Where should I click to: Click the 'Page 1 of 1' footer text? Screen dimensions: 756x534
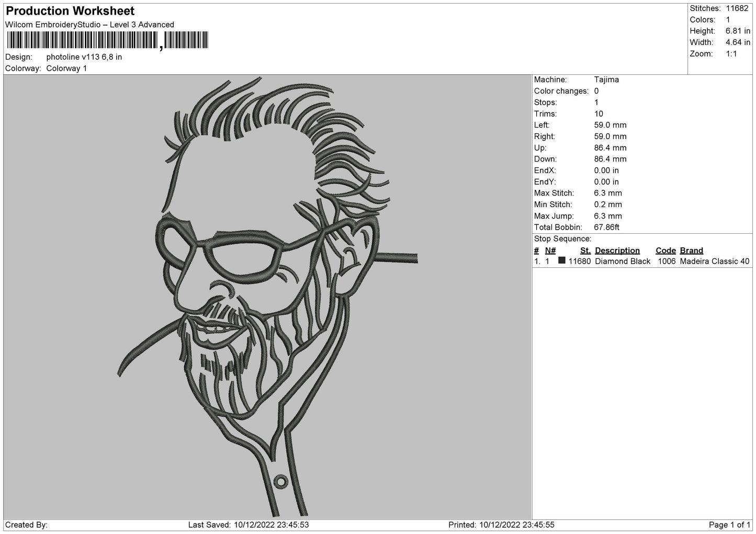[730, 525]
